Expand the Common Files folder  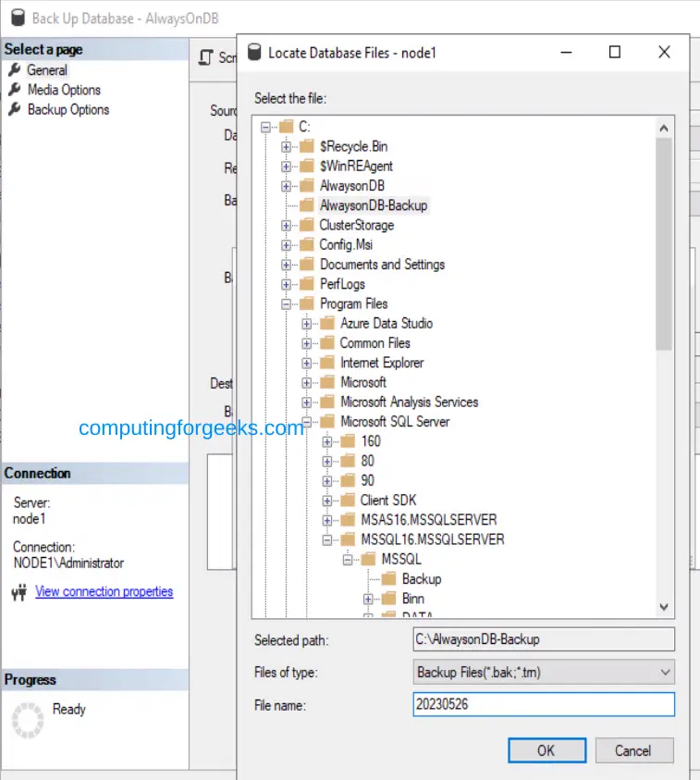click(307, 343)
